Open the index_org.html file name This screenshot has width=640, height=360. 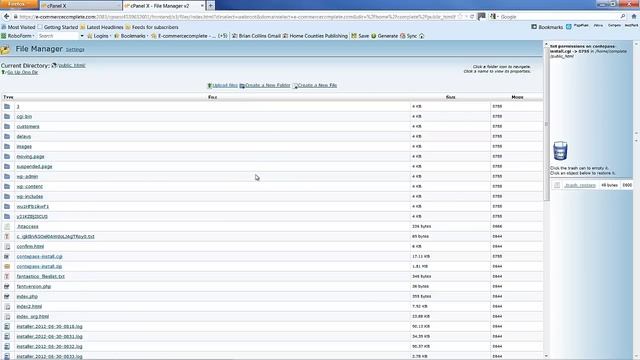[33, 316]
